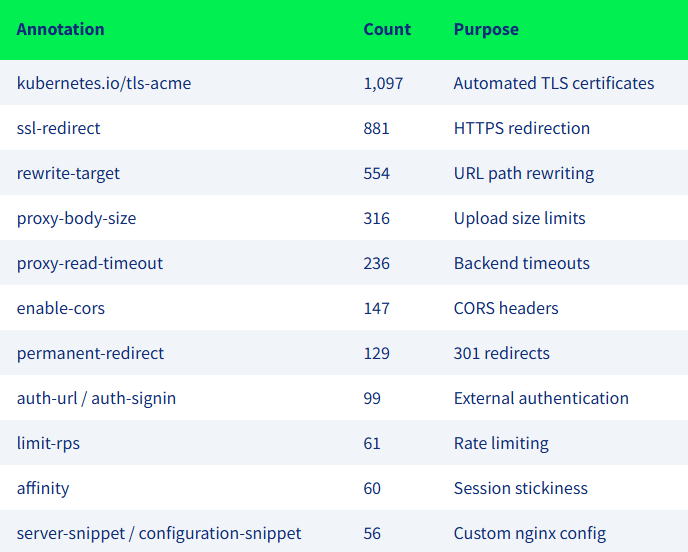Viewport: 688px width, 552px height.
Task: Select the count value 881
Action: [x=376, y=128]
